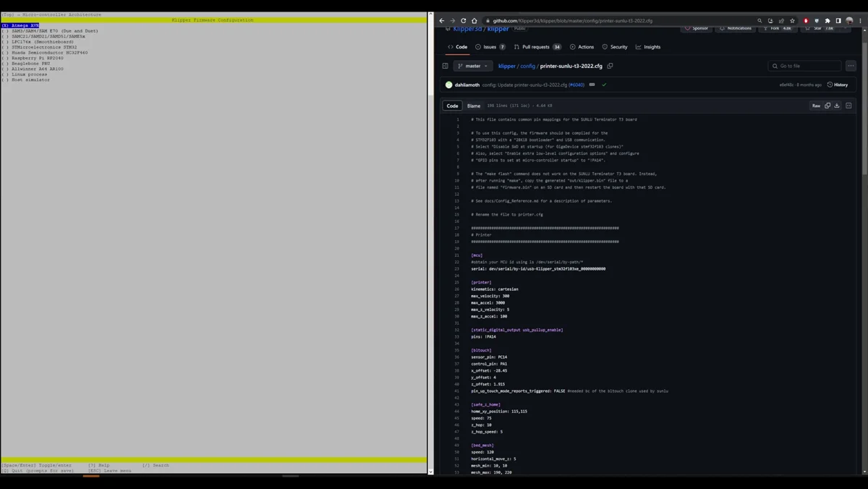Open browser zoom search icon
The width and height of the screenshot is (868, 489).
click(x=759, y=20)
